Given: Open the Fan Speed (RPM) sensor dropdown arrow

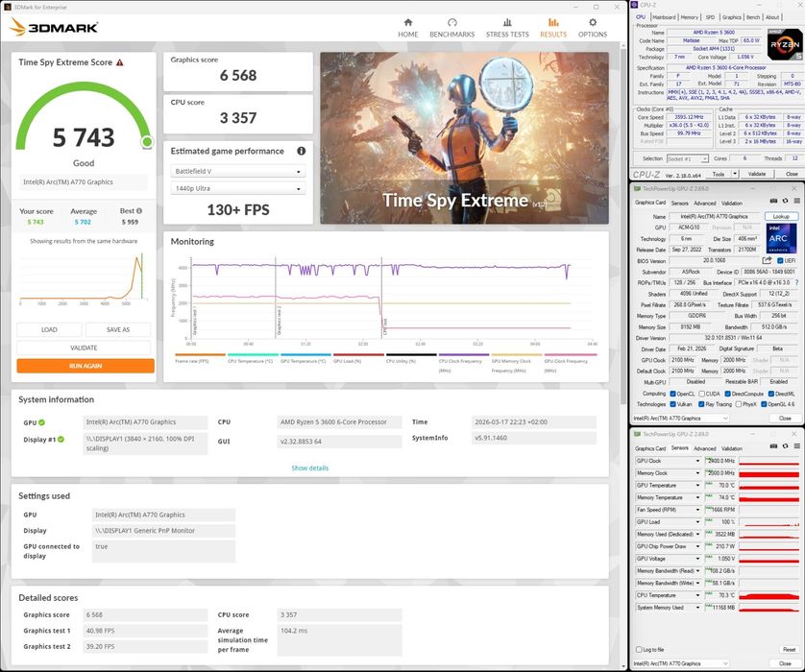Looking at the screenshot, I should pyautogui.click(x=698, y=510).
